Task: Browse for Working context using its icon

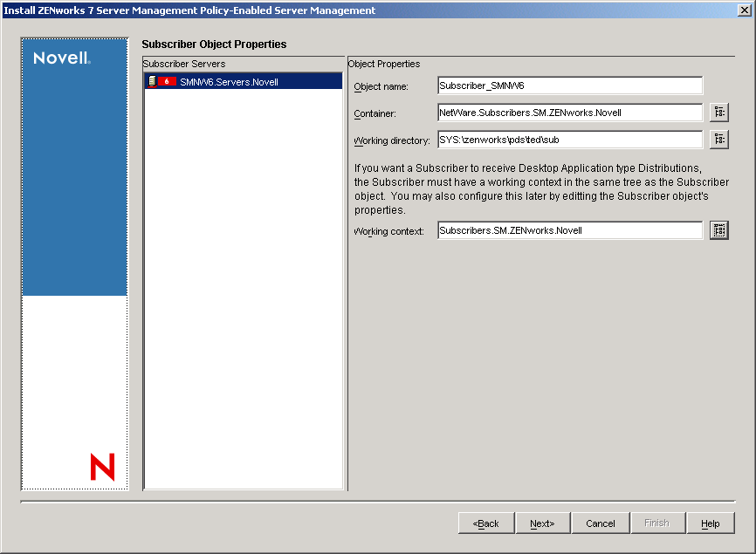Action: point(718,230)
